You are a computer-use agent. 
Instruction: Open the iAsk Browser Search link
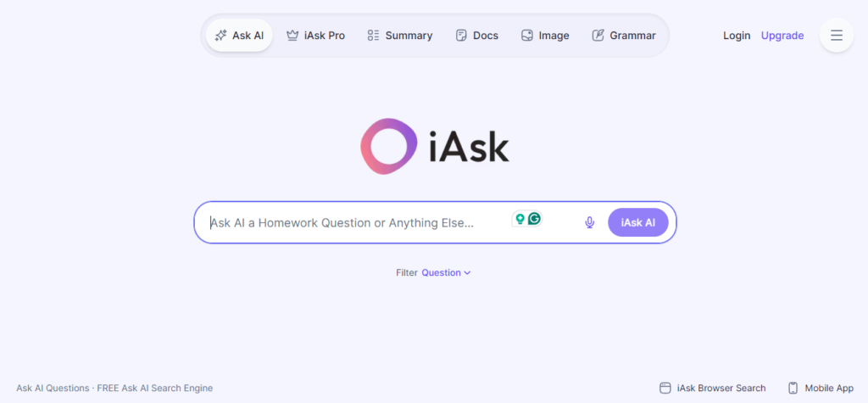(712, 388)
